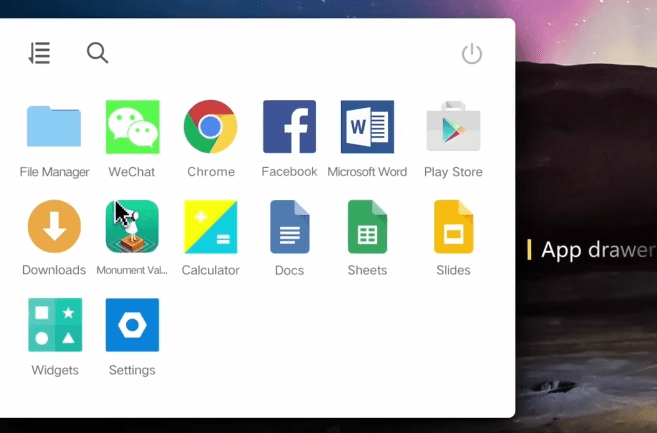Open Microsoft Word

(367, 127)
